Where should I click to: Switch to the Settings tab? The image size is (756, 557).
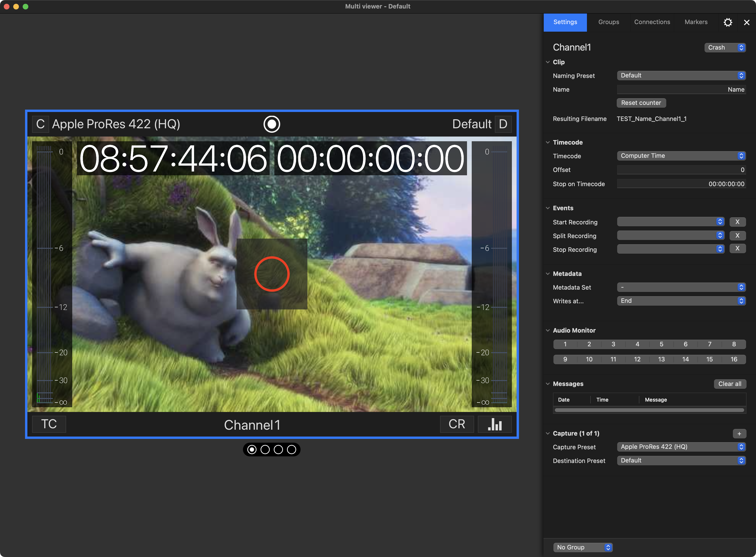pyautogui.click(x=565, y=22)
